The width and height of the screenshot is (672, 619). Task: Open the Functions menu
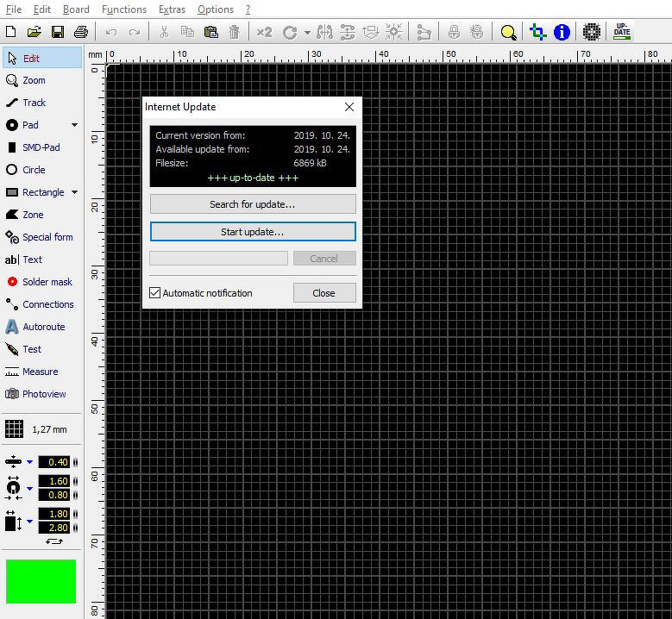(x=124, y=9)
